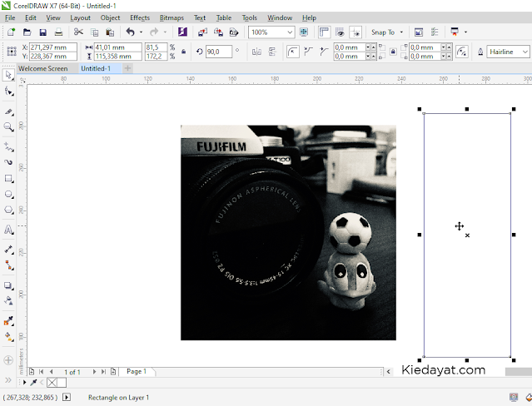Click the Open file icon
The width and height of the screenshot is (532, 406).
coord(27,32)
